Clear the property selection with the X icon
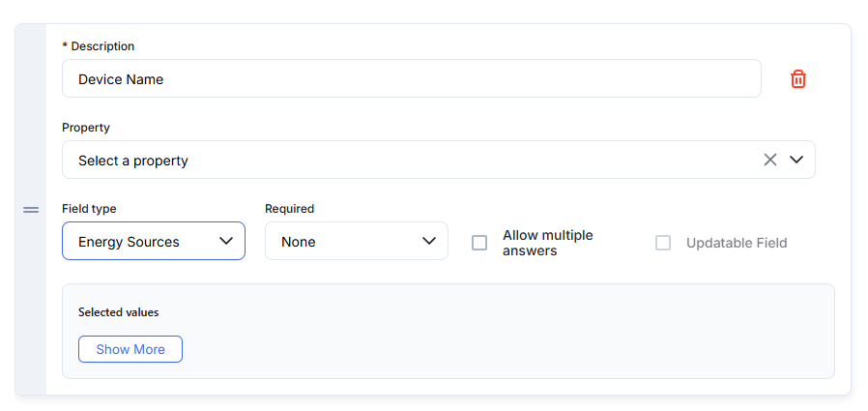 pyautogui.click(x=770, y=160)
